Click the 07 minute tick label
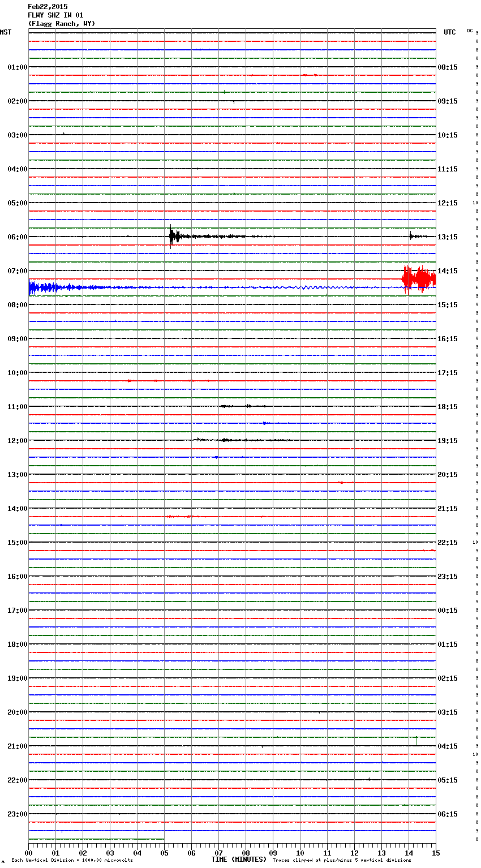This screenshot has width=481, height=868. coord(219,853)
